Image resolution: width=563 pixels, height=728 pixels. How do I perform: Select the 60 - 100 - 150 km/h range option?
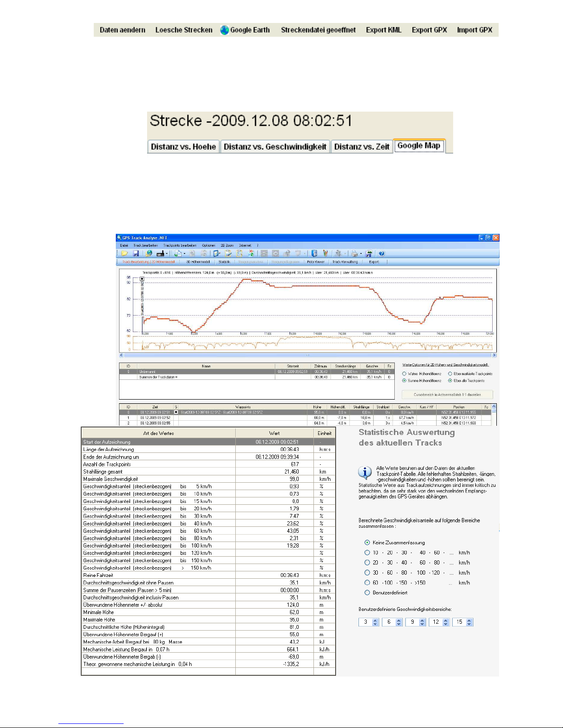(x=367, y=582)
